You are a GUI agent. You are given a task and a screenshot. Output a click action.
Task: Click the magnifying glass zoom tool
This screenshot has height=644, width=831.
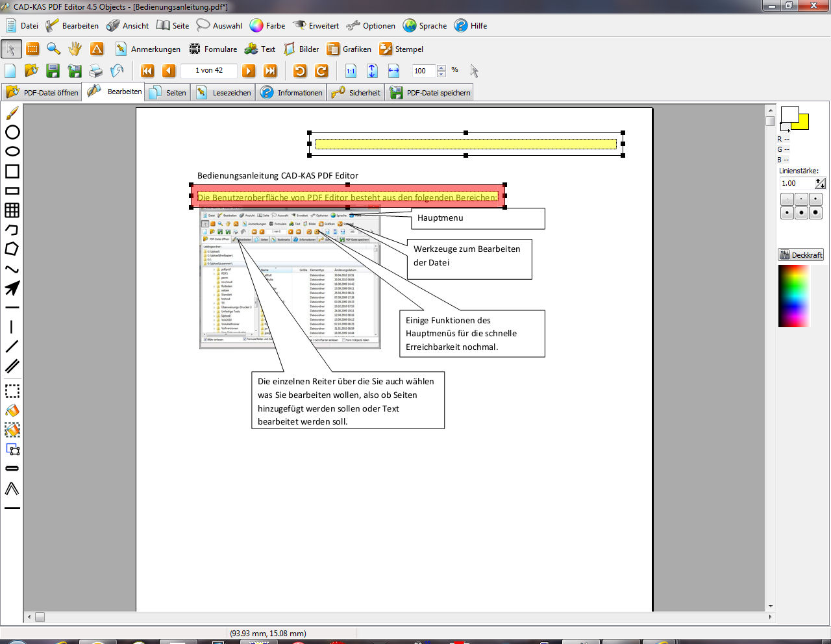(54, 49)
